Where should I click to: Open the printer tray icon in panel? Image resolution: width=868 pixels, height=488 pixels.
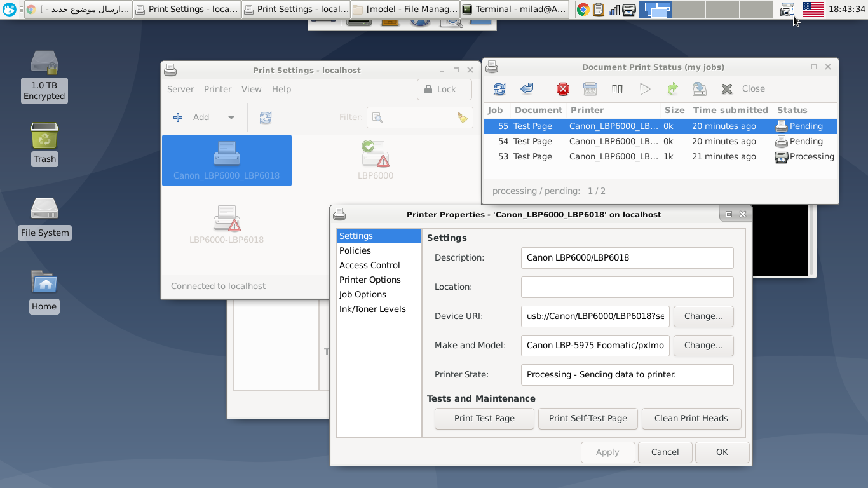(787, 10)
